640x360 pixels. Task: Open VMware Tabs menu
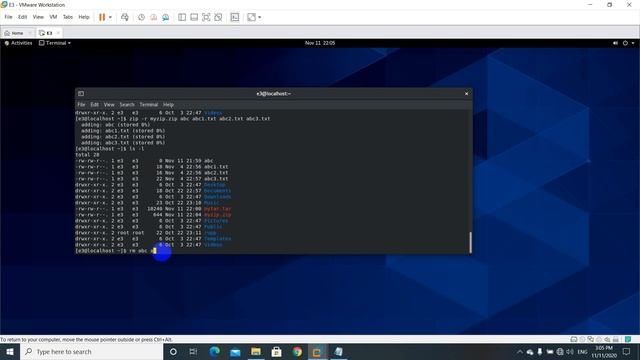[x=68, y=17]
